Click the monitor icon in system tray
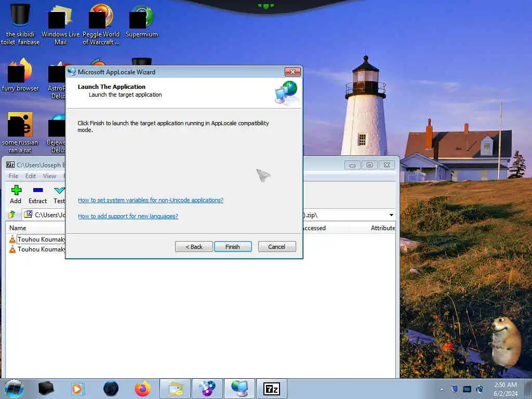This screenshot has height=399, width=532. [467, 389]
